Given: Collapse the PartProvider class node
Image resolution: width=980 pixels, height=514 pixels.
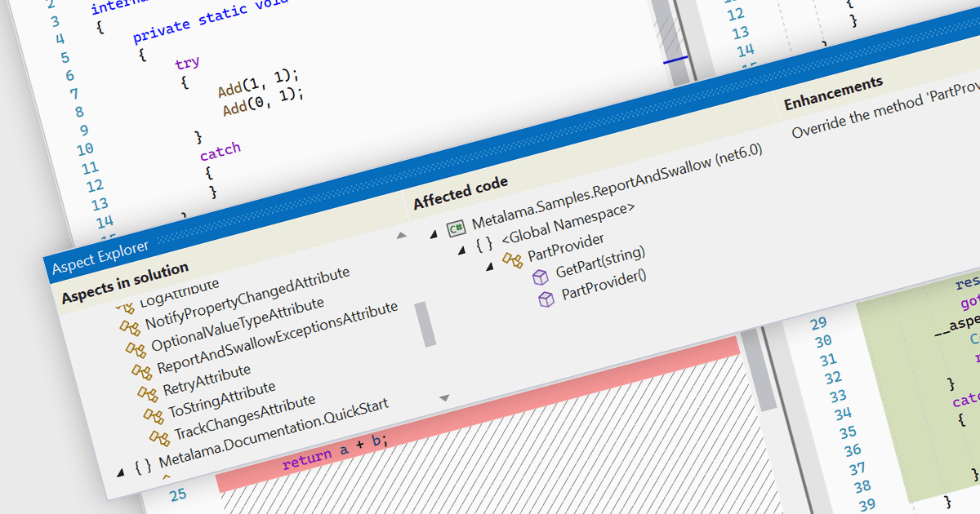Looking at the screenshot, I should coord(490,266).
